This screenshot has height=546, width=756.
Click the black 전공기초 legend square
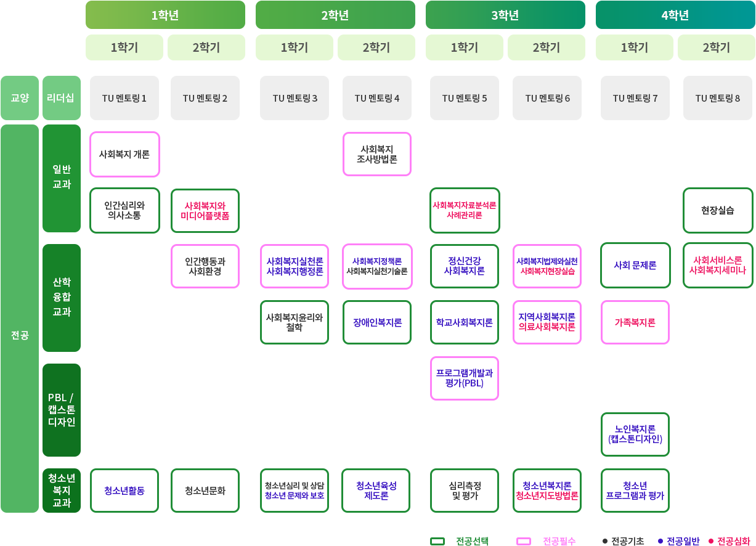coord(605,541)
